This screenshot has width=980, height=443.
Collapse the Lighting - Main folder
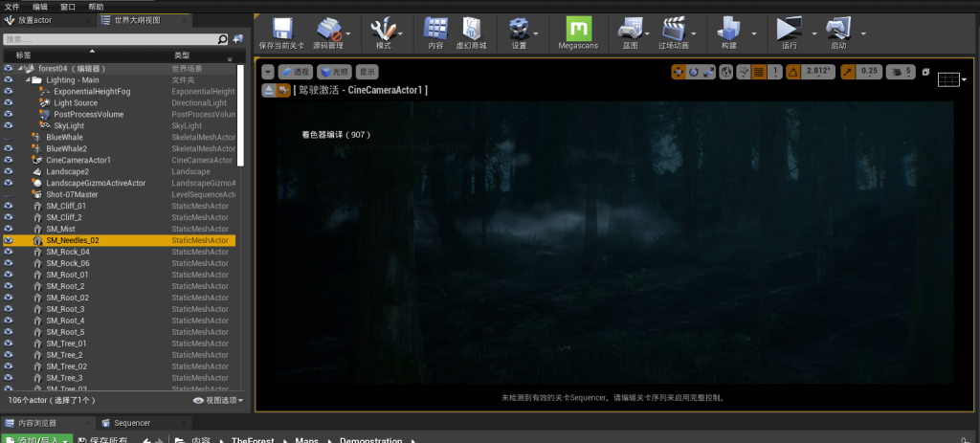coord(26,80)
